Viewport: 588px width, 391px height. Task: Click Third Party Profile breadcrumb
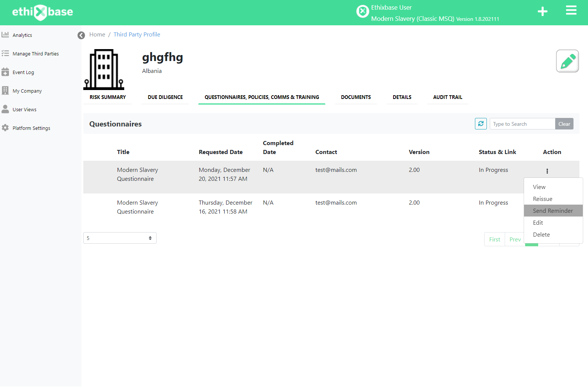click(137, 34)
